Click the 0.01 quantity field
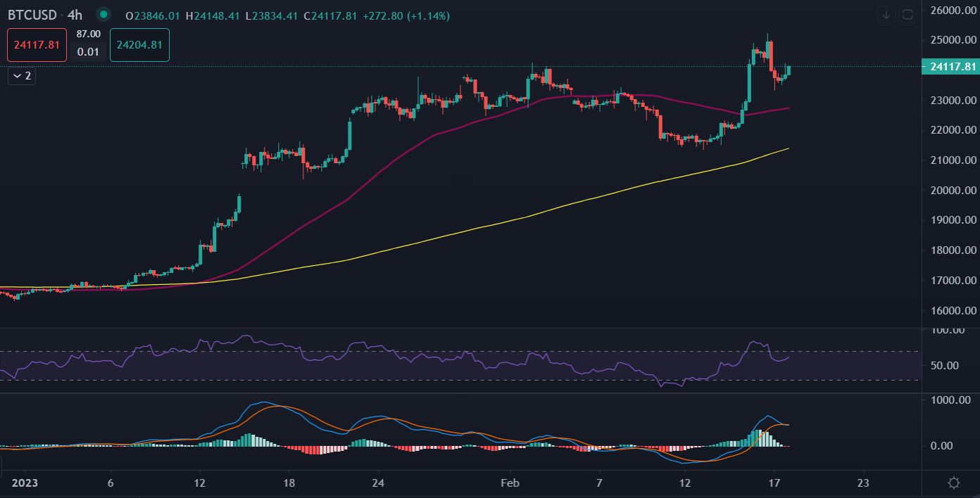This screenshot has height=498, width=980. [89, 51]
